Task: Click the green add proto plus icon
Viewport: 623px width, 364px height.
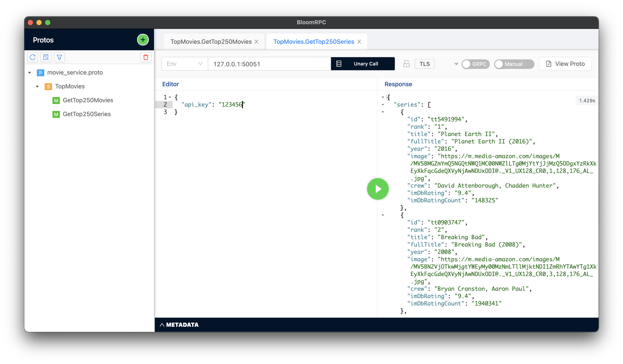Action: (x=143, y=40)
